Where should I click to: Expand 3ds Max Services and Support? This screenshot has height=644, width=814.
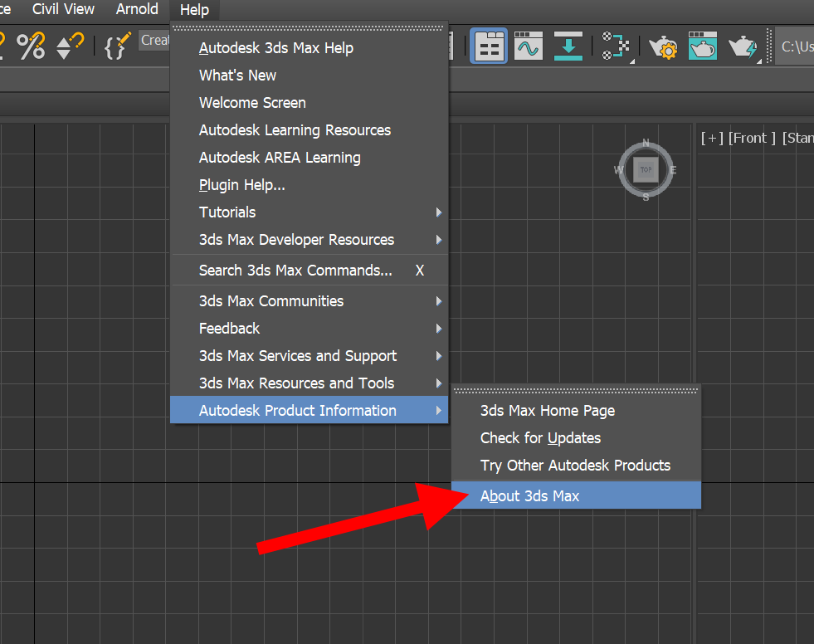coord(309,356)
